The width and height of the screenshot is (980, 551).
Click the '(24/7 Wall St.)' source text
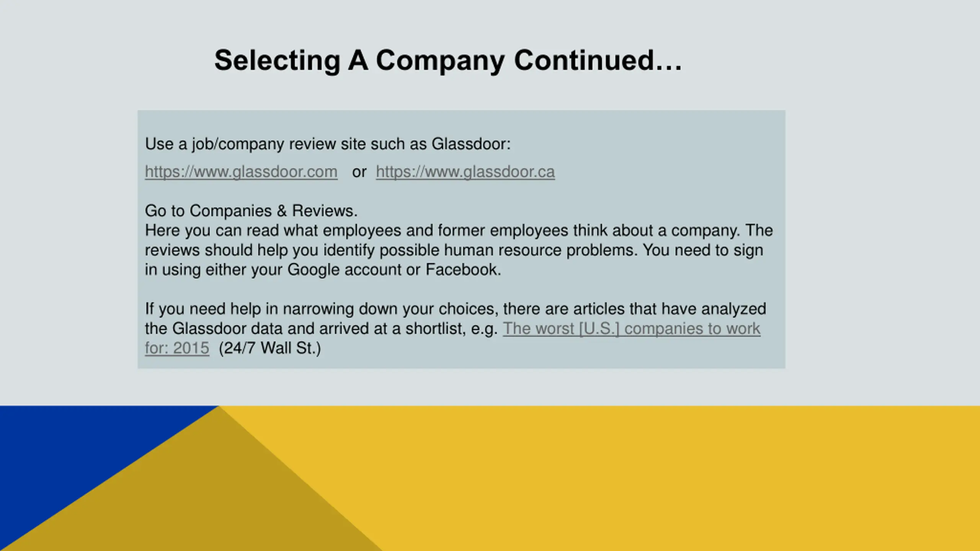pyautogui.click(x=270, y=348)
